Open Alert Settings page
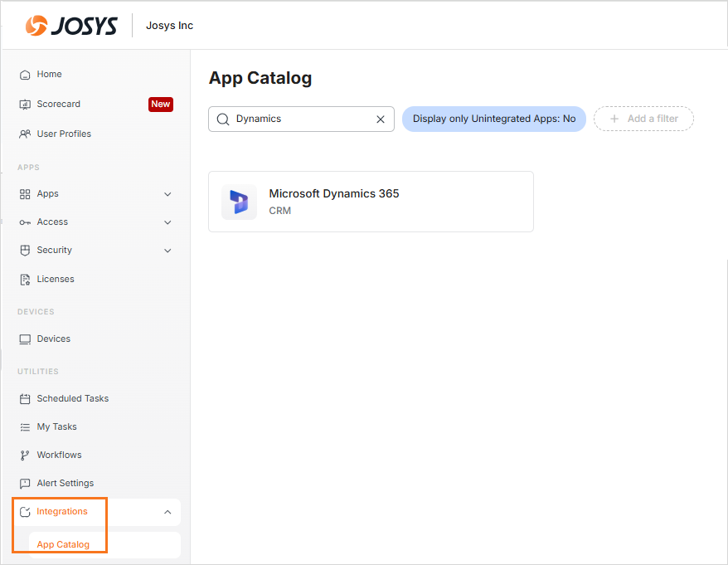728x565 pixels. pos(65,484)
